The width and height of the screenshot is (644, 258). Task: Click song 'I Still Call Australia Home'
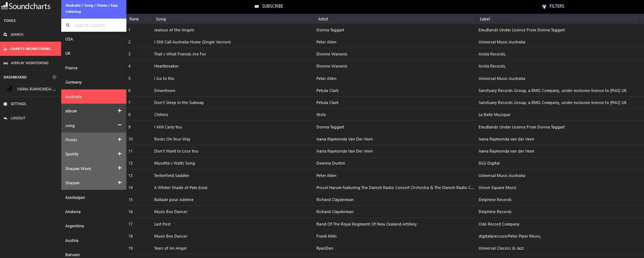(192, 42)
